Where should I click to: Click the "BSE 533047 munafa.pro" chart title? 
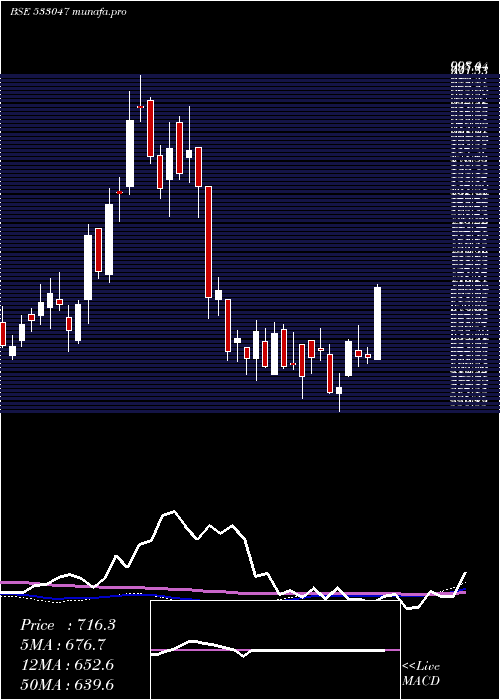(x=68, y=12)
